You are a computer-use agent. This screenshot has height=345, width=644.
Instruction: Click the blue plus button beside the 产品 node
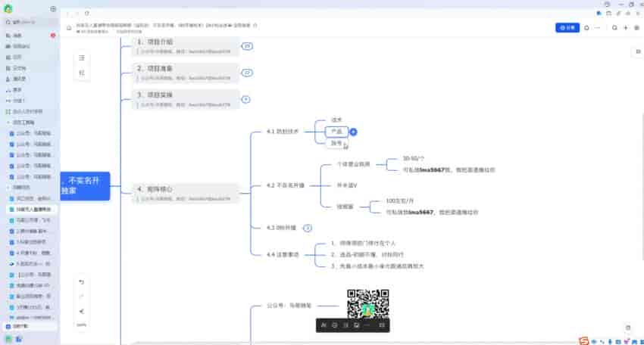coord(354,132)
